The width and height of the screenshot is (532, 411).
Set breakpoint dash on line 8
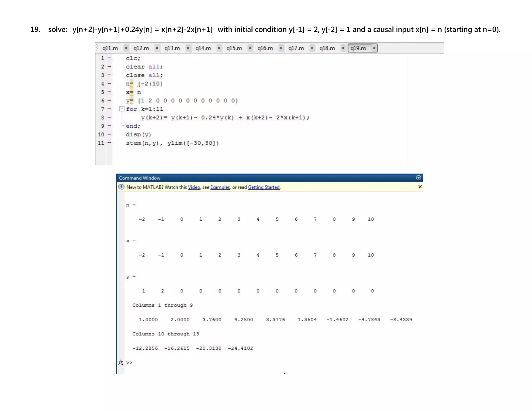coord(109,117)
